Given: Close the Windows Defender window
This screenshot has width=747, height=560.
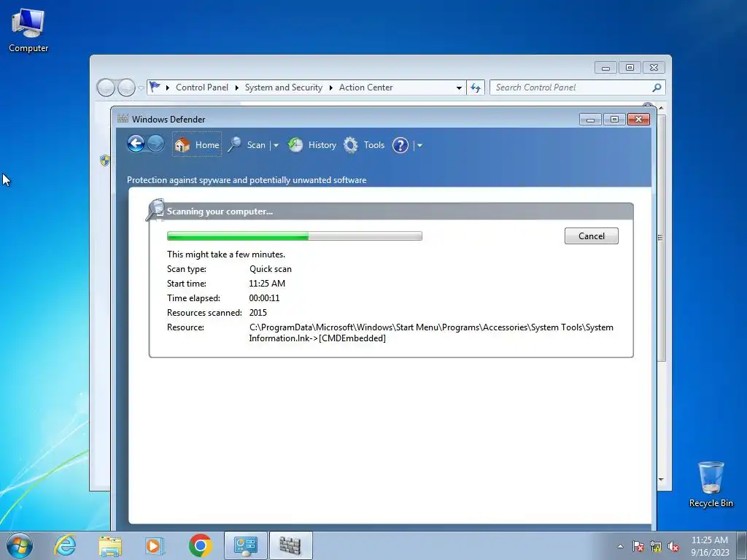Looking at the screenshot, I should pyautogui.click(x=638, y=120).
